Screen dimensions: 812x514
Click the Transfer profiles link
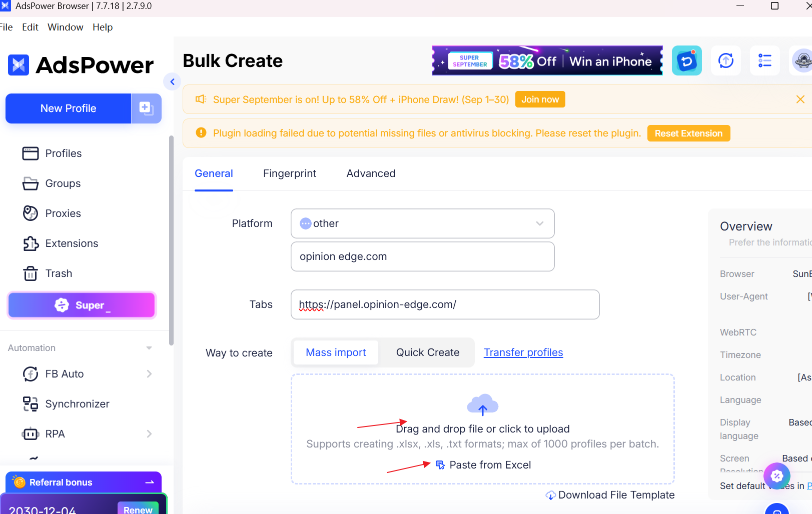click(x=523, y=352)
